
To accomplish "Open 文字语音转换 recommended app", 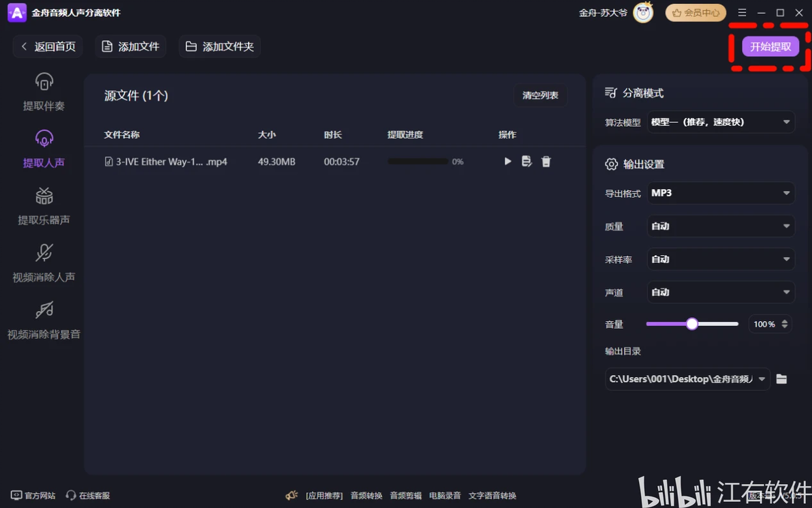I will (x=493, y=496).
